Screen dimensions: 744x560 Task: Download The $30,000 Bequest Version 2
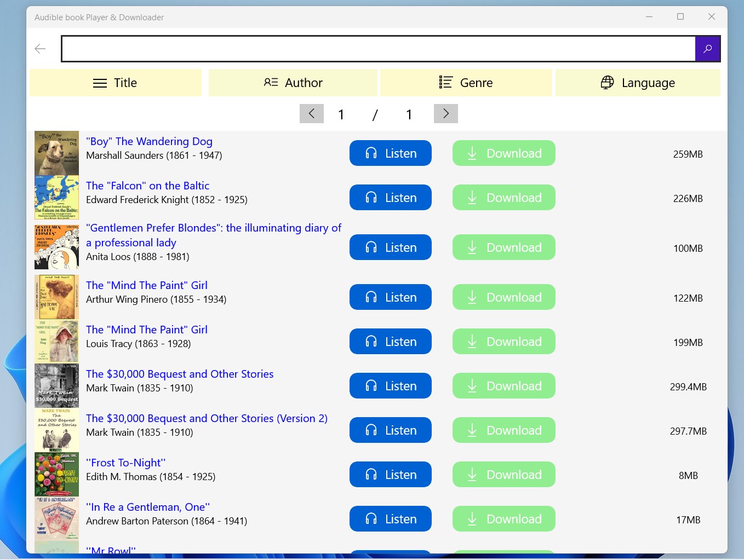[503, 430]
